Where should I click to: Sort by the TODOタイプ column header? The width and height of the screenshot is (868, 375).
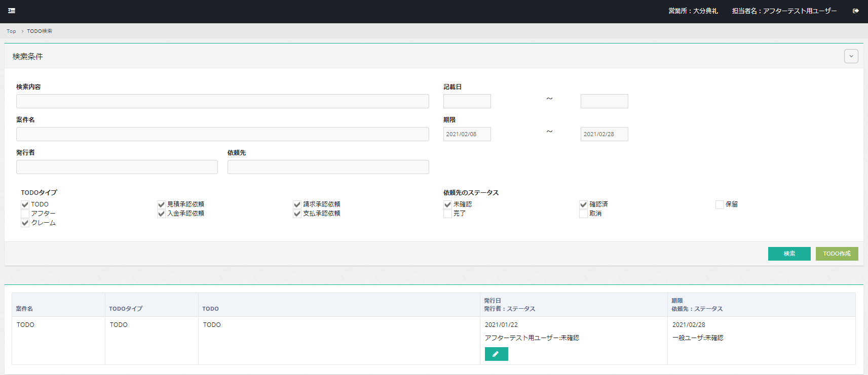[126, 309]
